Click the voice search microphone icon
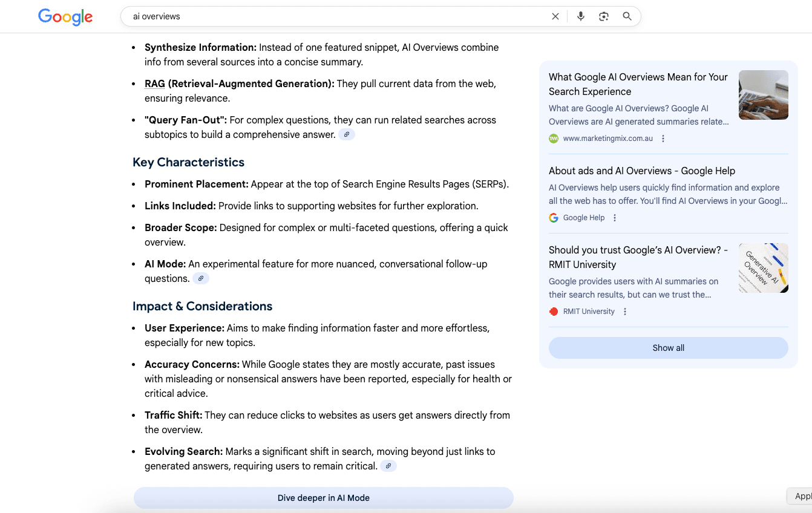 pos(580,16)
